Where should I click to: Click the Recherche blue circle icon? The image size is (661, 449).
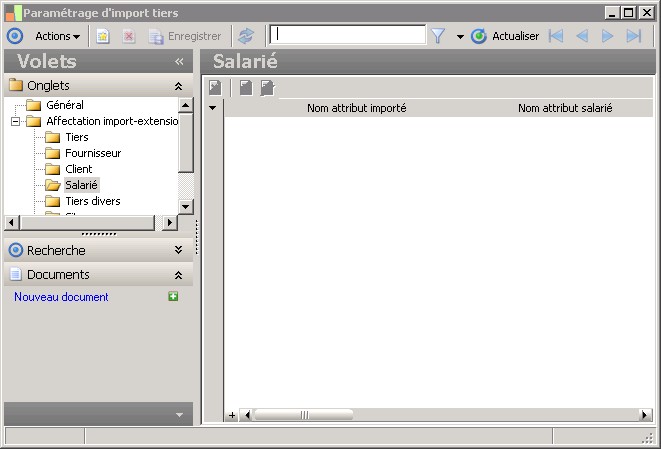(16, 250)
